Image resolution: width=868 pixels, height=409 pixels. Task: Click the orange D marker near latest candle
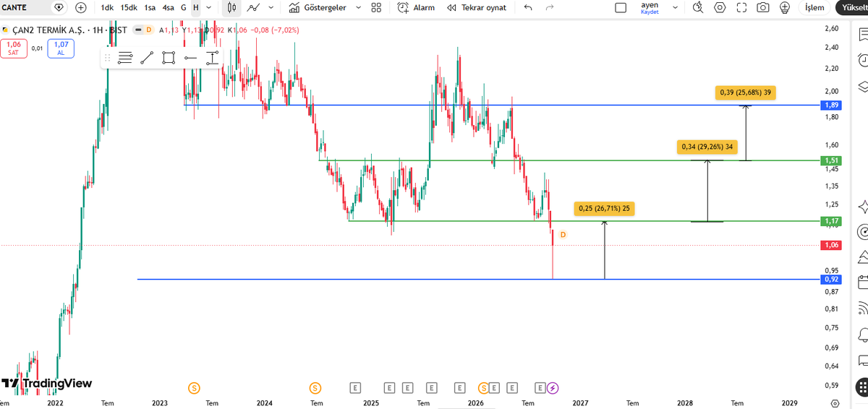pos(563,235)
